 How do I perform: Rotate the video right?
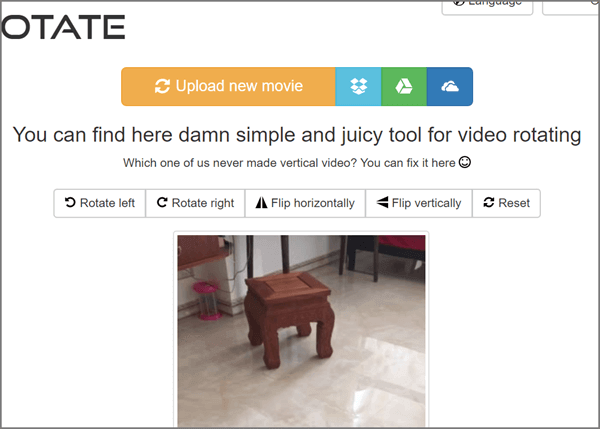pyautogui.click(x=195, y=203)
